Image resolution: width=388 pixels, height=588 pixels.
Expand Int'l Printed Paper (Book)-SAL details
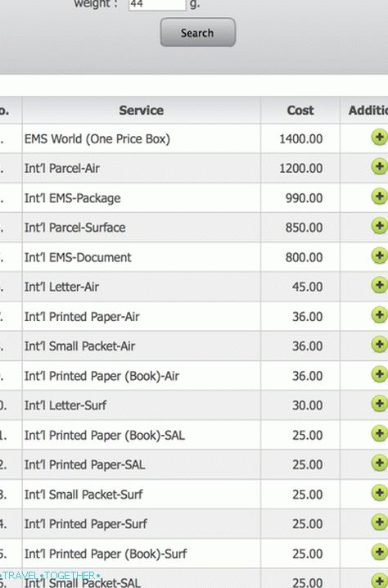coord(379,434)
